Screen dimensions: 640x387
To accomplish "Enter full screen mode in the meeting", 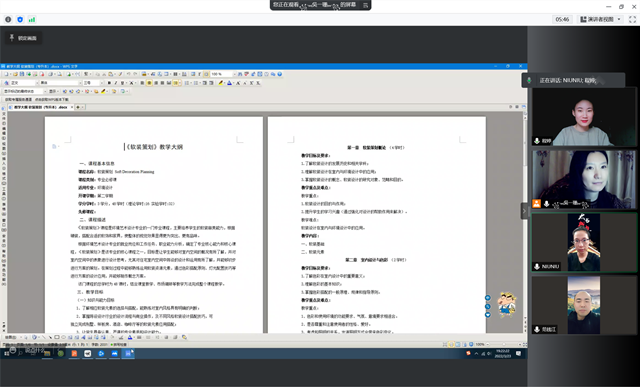I will 632,19.
